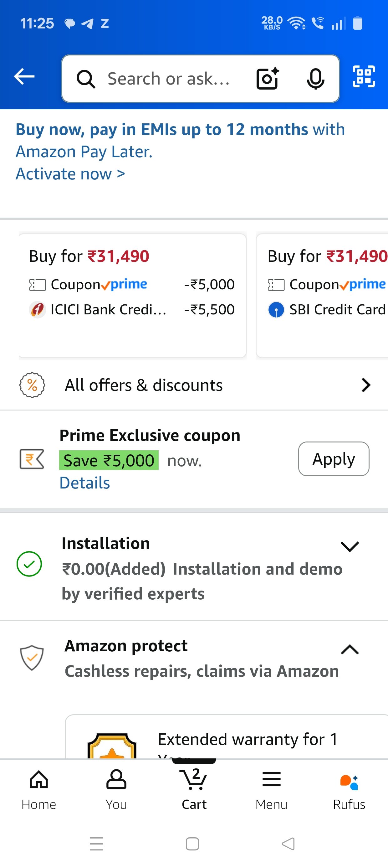
Task: Tap the Amazon protect shield icon
Action: [32, 658]
